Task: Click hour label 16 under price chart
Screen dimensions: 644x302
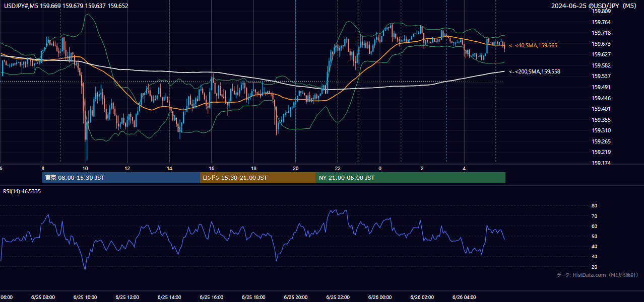Action: click(x=212, y=169)
